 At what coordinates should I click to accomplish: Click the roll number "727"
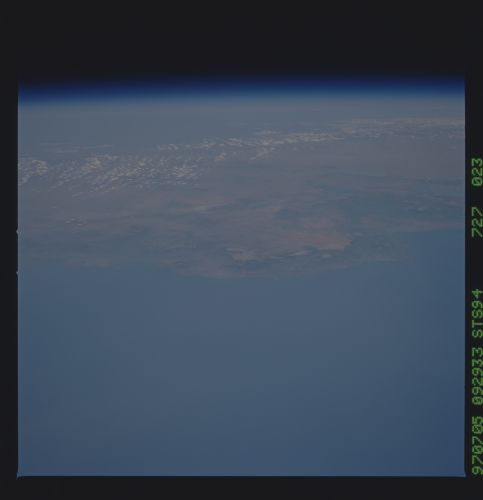[x=477, y=222]
